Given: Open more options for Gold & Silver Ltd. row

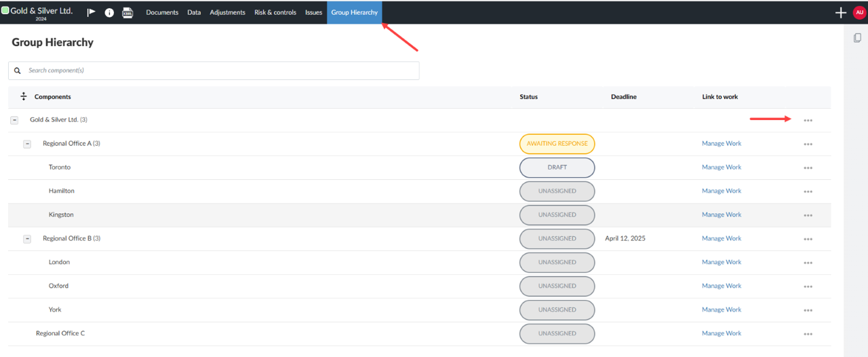Looking at the screenshot, I should (808, 120).
